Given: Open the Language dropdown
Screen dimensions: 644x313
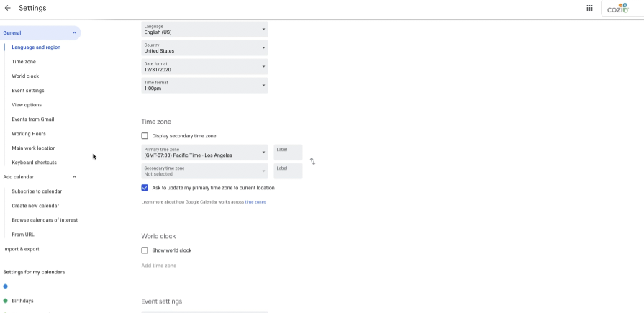Looking at the screenshot, I should (x=204, y=30).
